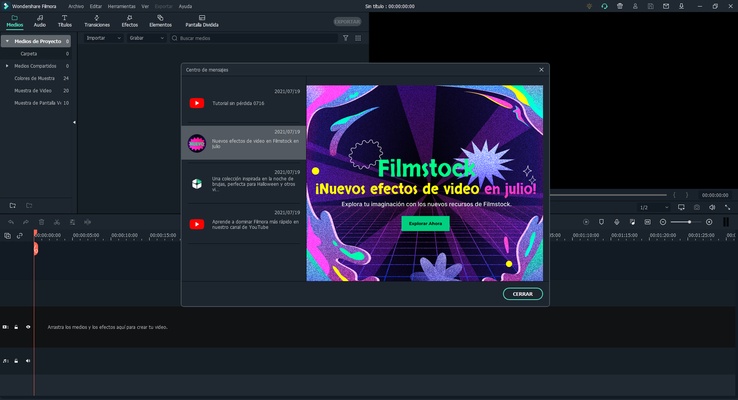Viewport: 738px width, 400px height.
Task: Select Colores de Muestra
Action: pyautogui.click(x=34, y=78)
